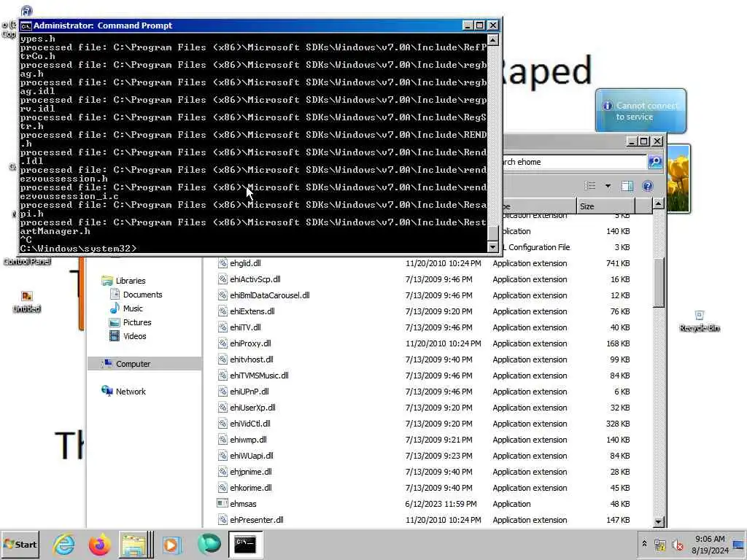Sort by the Size column header
Image resolution: width=747 pixels, height=560 pixels.
pyautogui.click(x=605, y=206)
